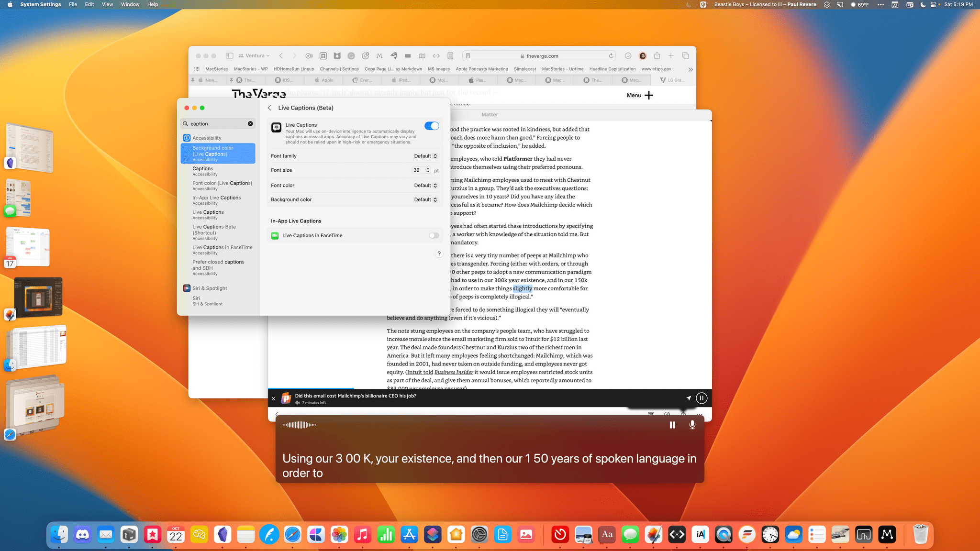
Task: Click Safari back navigation arrow
Action: click(x=281, y=55)
